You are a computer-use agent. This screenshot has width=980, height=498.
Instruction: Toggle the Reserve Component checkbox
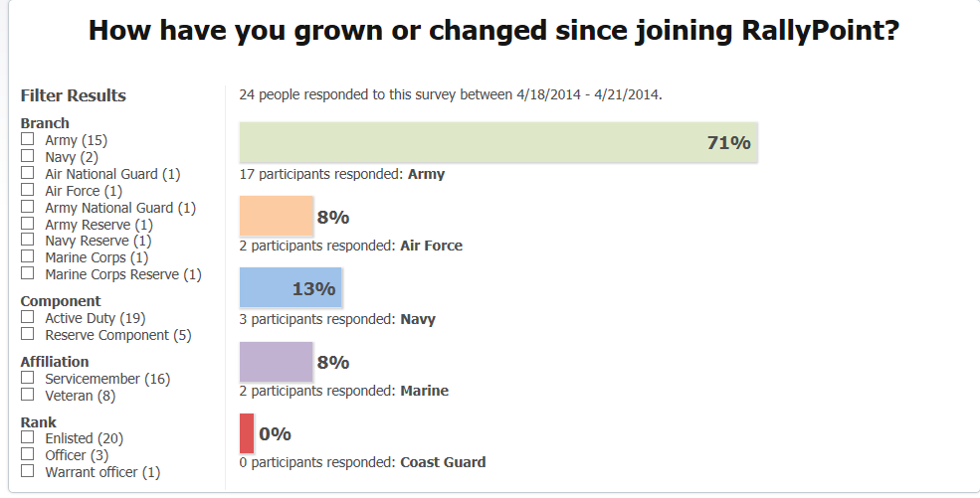tap(28, 334)
